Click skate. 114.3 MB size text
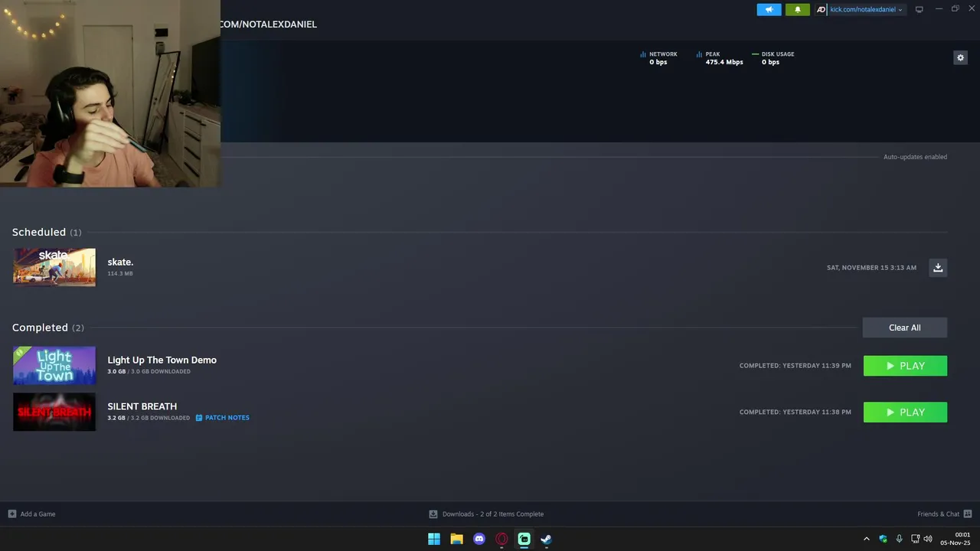Screen dimensions: 980x551 pyautogui.click(x=120, y=273)
